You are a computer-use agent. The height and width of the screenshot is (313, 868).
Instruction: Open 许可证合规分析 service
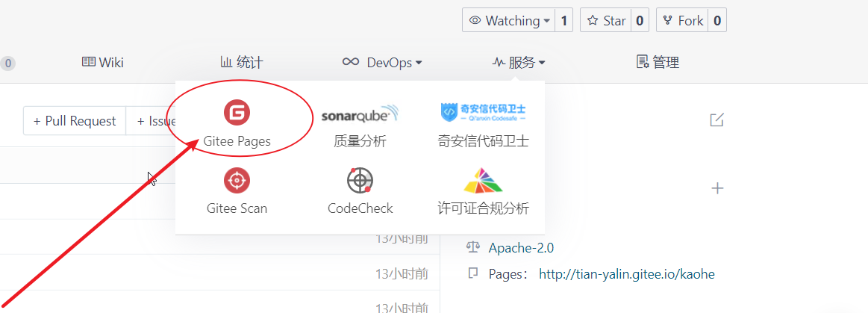click(483, 192)
